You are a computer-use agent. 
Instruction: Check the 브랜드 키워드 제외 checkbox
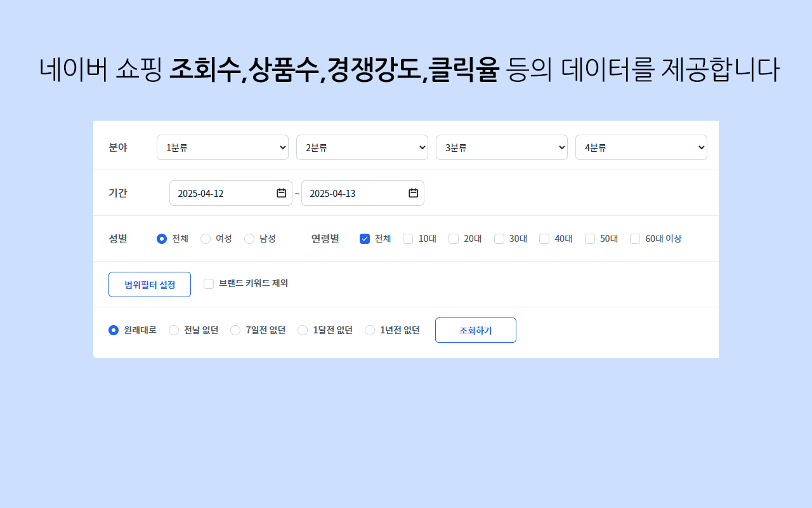pos(209,284)
